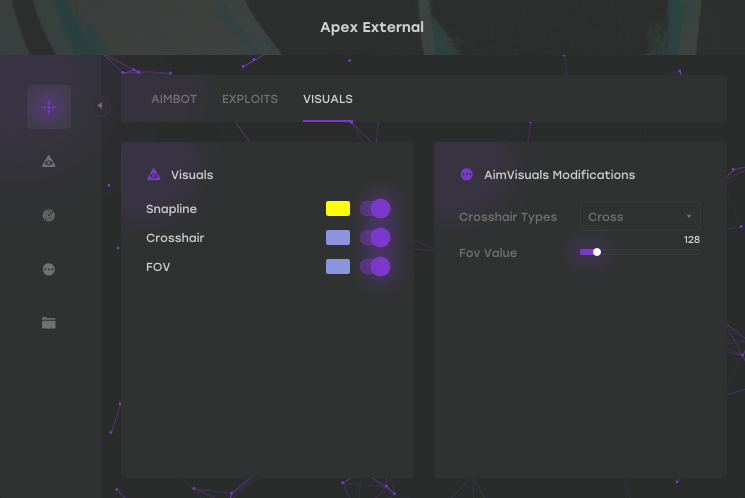Click the Apex External title
The width and height of the screenshot is (745, 498).
coord(372,27)
